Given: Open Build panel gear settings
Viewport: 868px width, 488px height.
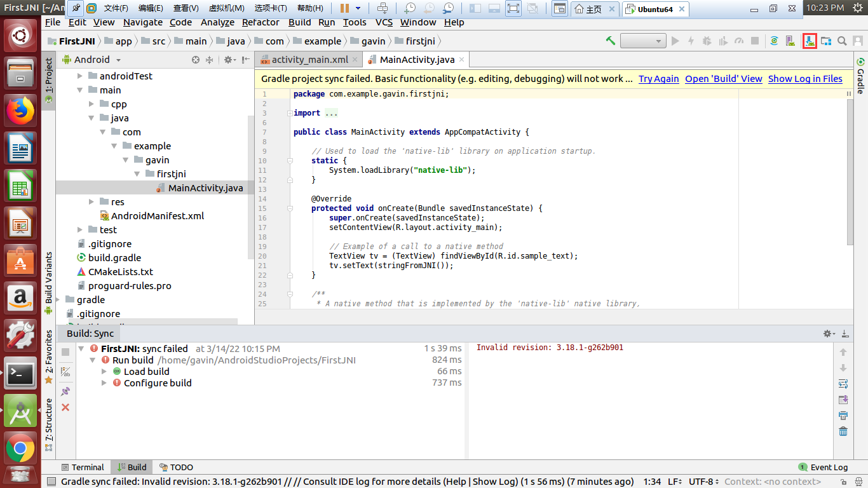Looking at the screenshot, I should point(828,334).
